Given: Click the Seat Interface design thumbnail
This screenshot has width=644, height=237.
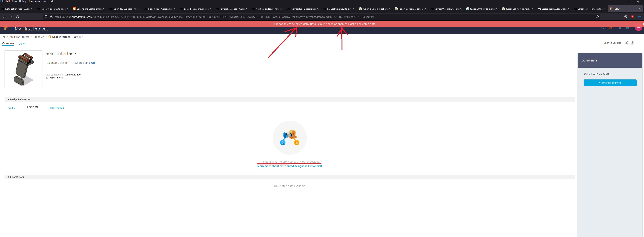Looking at the screenshot, I should click(x=23, y=69).
